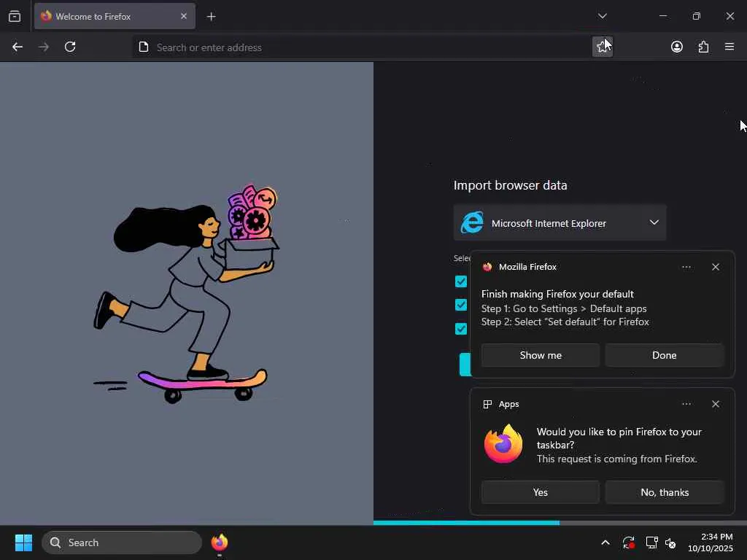747x560 pixels.
Task: Click the large Firefox logo in Apps prompt
Action: click(x=503, y=444)
